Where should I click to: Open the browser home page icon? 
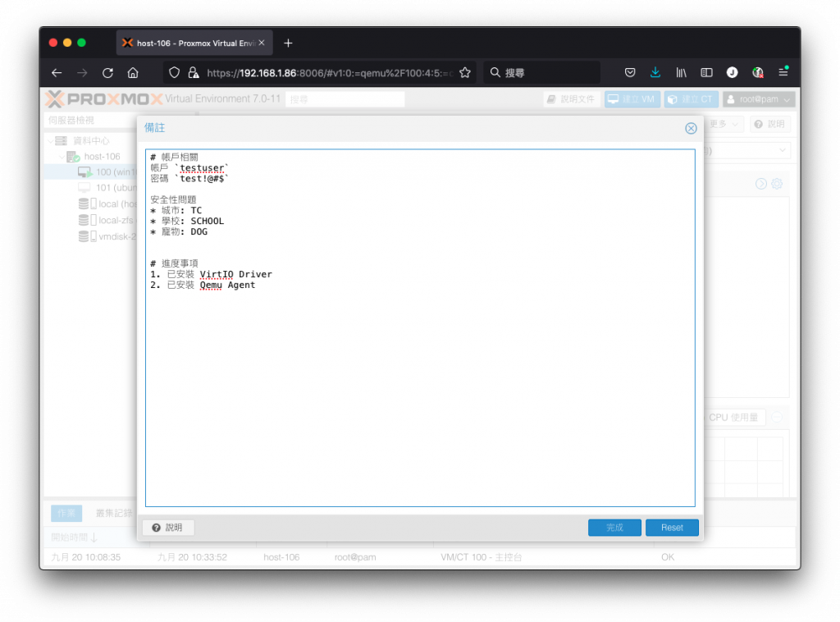coord(133,73)
